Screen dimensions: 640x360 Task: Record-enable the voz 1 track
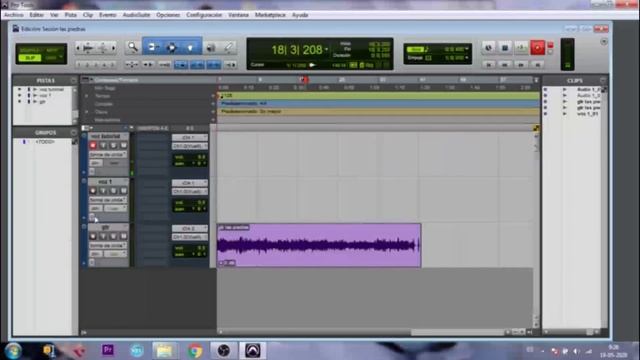(x=93, y=191)
